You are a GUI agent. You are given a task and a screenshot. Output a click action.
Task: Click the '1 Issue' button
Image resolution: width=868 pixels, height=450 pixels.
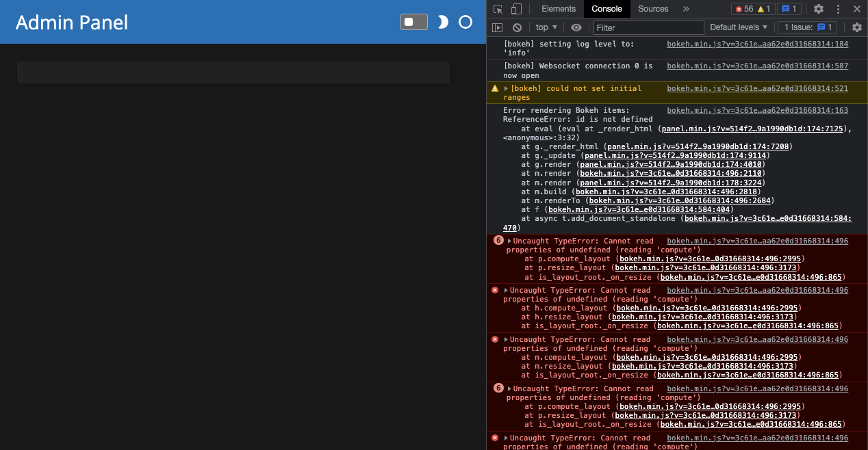click(x=807, y=27)
